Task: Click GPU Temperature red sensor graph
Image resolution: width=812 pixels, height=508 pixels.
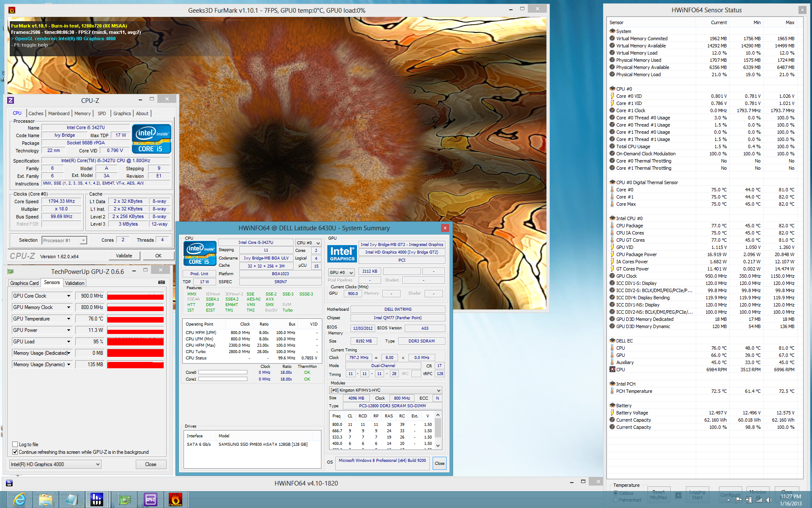Action: click(135, 320)
